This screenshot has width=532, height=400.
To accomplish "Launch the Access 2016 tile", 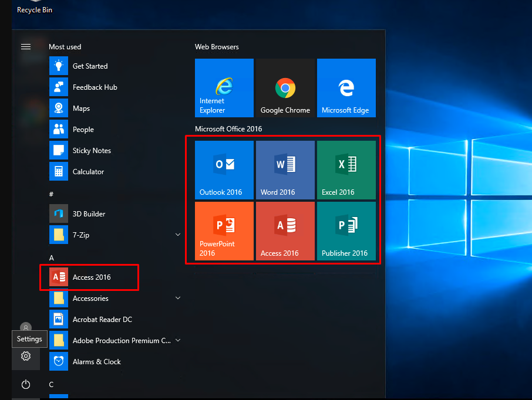I will [x=285, y=231].
